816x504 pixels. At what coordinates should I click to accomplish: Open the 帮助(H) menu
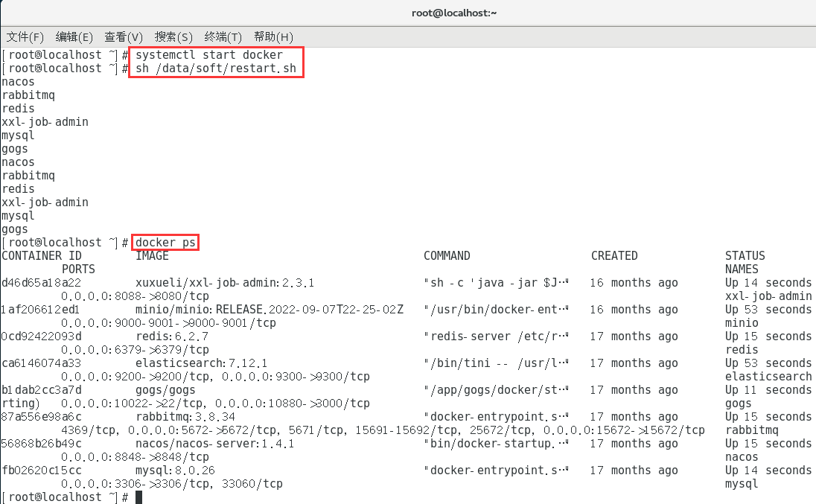pyautogui.click(x=273, y=37)
